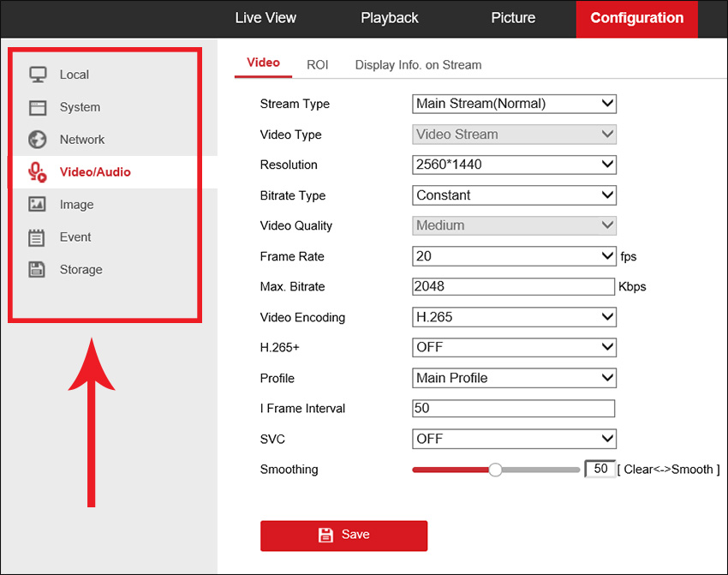The width and height of the screenshot is (728, 575).
Task: Click the Network globe icon
Action: [x=38, y=140]
